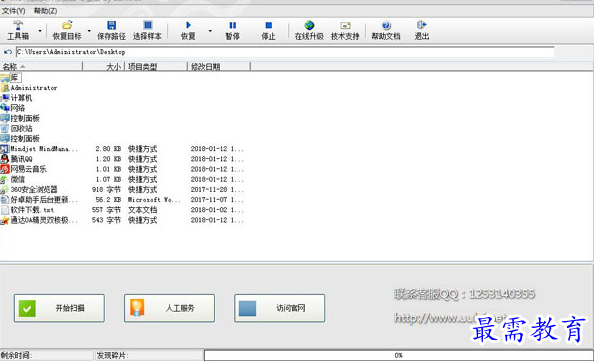The image size is (594, 361).
Task: Click the 开始扫描 button
Action: [59, 308]
